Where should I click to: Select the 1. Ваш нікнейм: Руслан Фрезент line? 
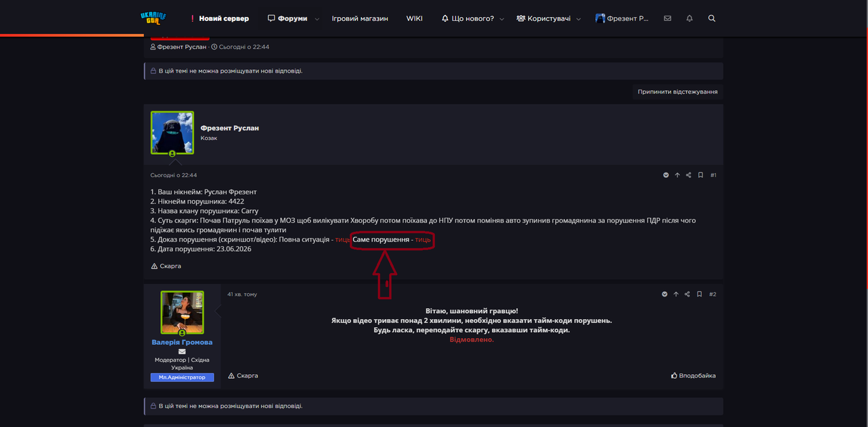coord(204,192)
